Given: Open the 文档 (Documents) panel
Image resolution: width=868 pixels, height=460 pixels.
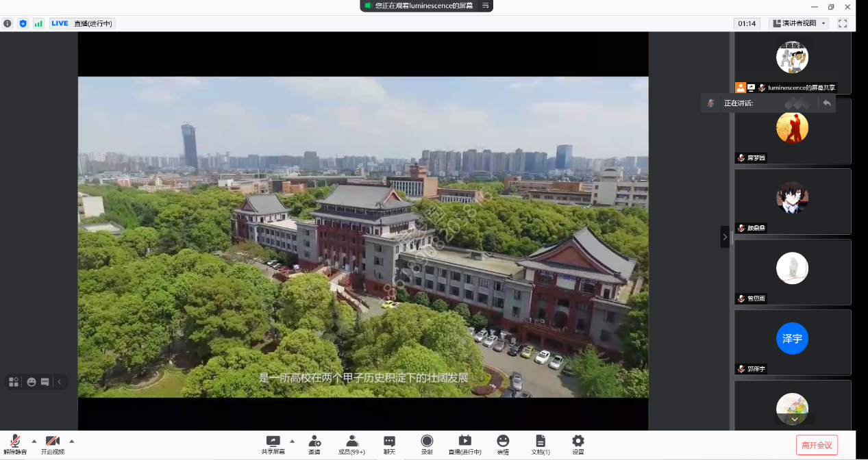Looking at the screenshot, I should (541, 444).
